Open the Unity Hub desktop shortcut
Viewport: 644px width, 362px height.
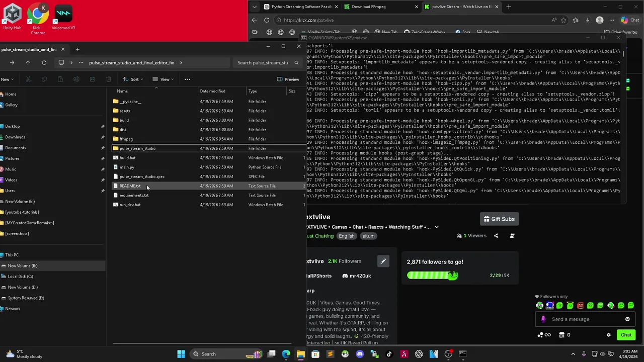[x=12, y=17]
